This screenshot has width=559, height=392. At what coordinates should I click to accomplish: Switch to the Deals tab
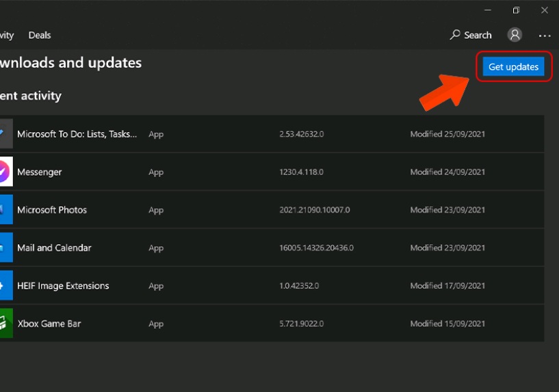40,36
